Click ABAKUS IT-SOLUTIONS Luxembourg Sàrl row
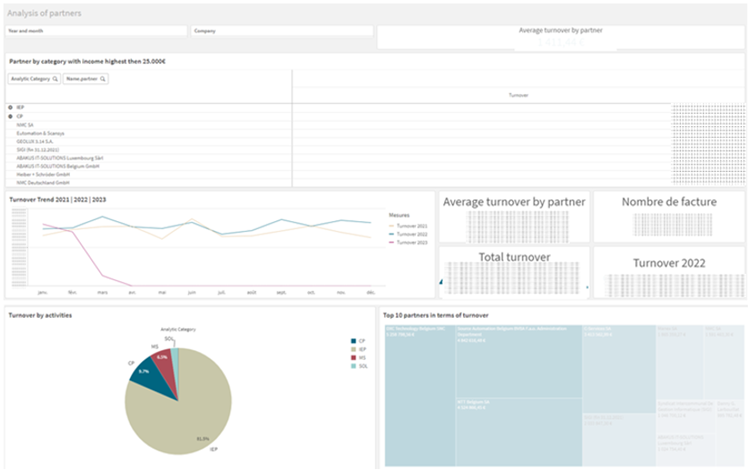This screenshot has height=470, width=756. pos(60,158)
